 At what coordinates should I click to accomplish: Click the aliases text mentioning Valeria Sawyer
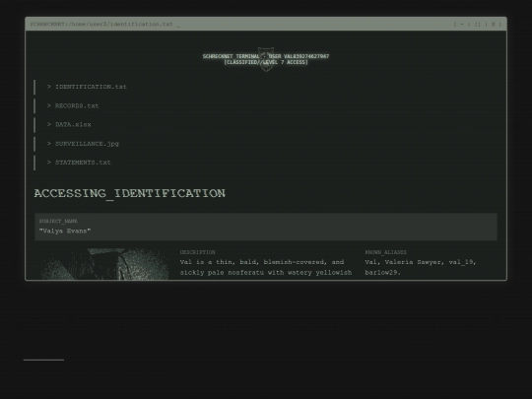421,267
